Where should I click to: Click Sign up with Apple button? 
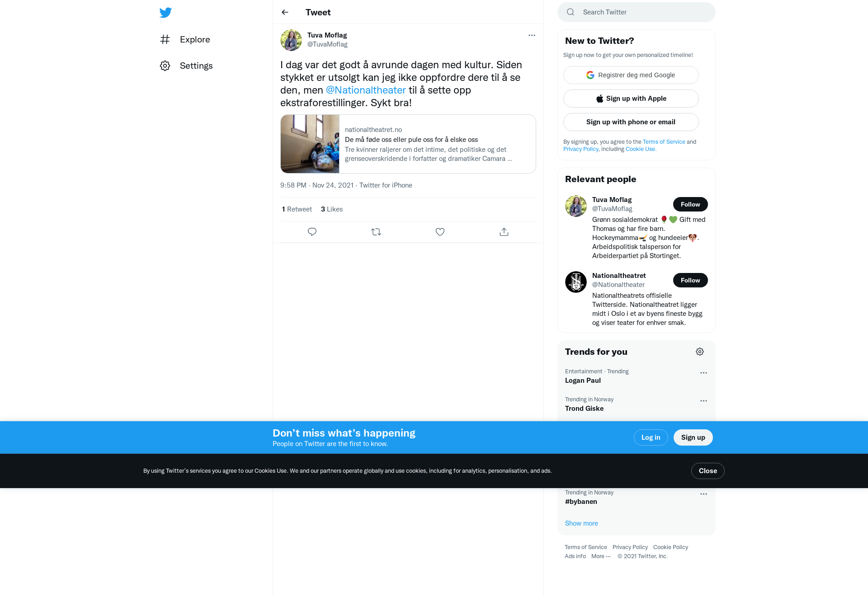click(631, 99)
